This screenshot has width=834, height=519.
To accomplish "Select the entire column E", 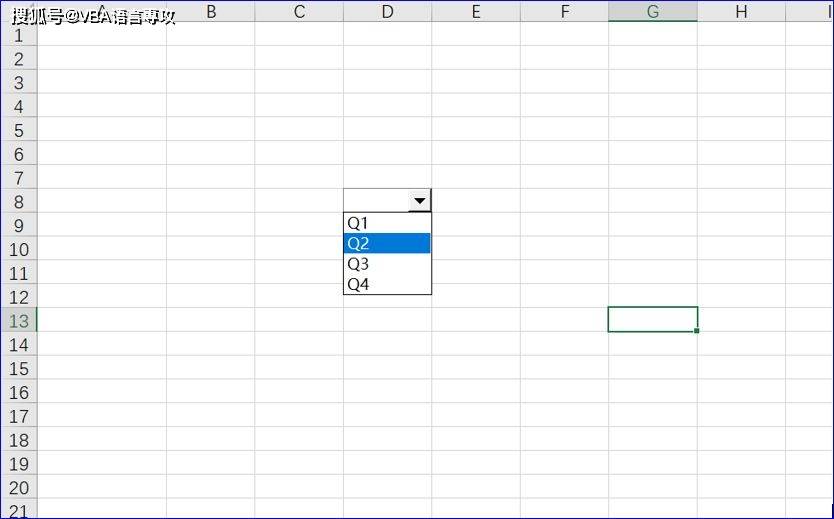I will tap(476, 11).
